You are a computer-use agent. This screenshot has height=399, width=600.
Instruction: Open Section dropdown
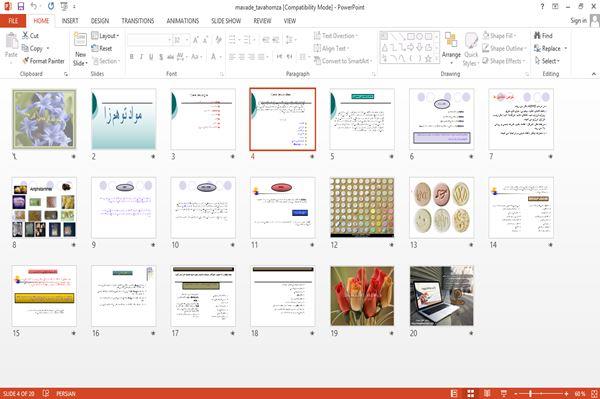(x=106, y=61)
